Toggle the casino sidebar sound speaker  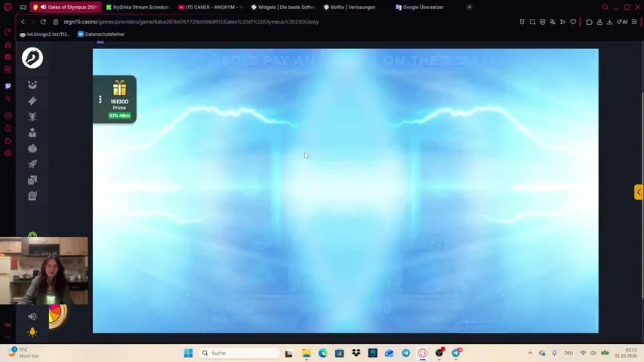tap(32, 317)
